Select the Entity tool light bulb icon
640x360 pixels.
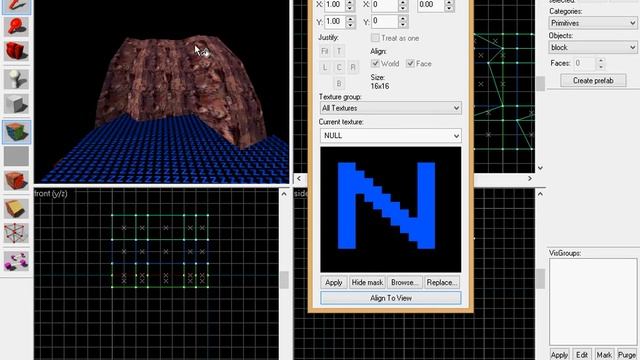16,79
